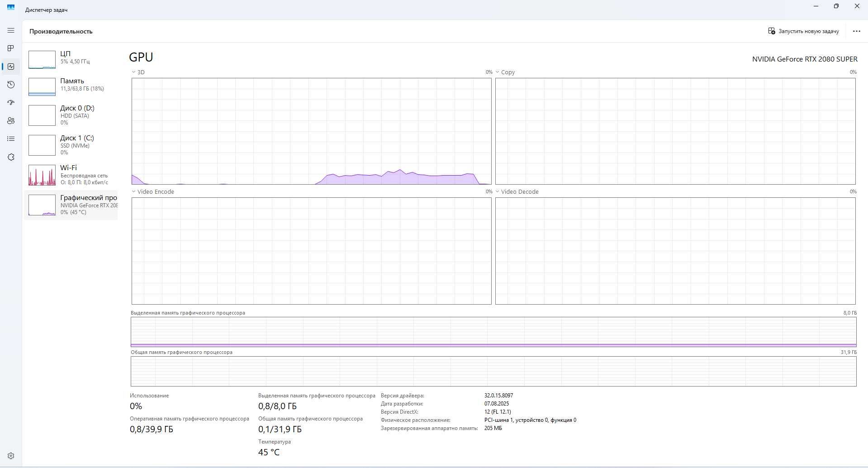Click the 3D usage graph
The width and height of the screenshot is (868, 468).
(311, 131)
